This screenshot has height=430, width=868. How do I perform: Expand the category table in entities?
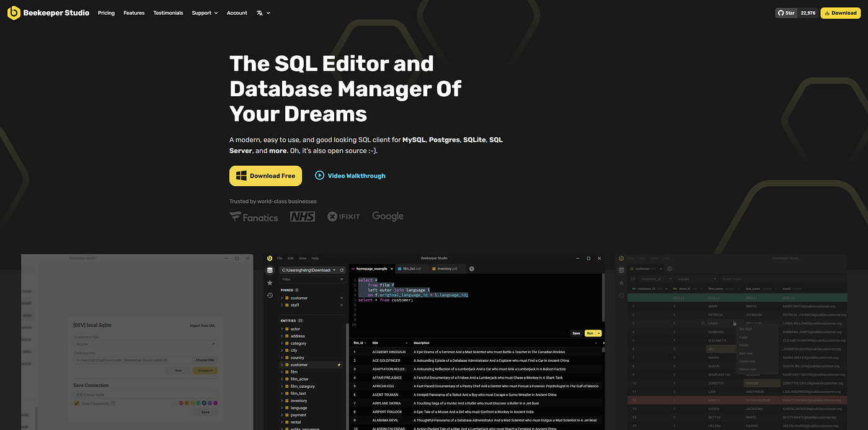[281, 343]
